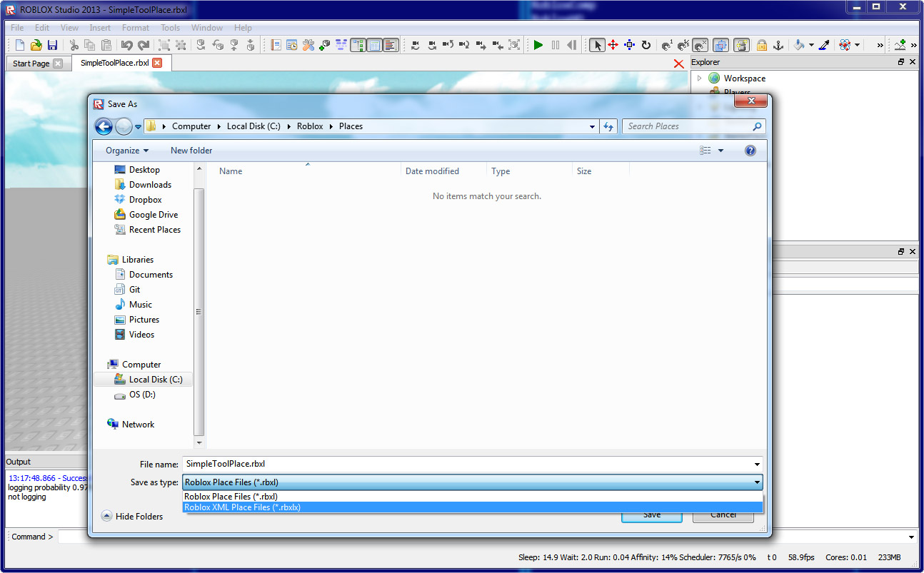Click the Copy icon in toolbar

89,45
